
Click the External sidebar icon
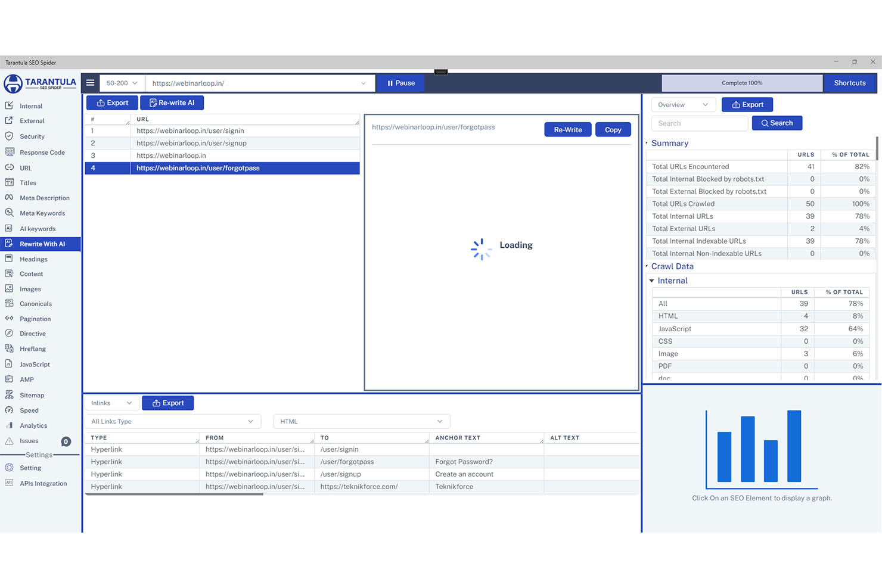(9, 120)
